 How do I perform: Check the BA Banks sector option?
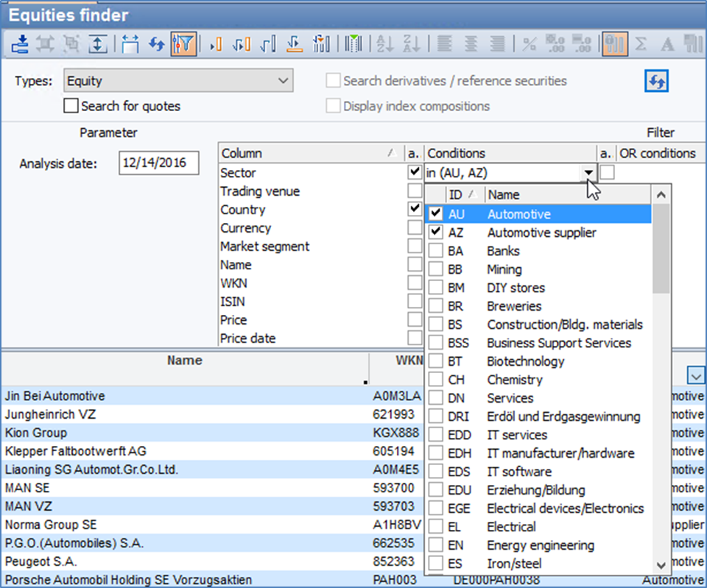(436, 251)
